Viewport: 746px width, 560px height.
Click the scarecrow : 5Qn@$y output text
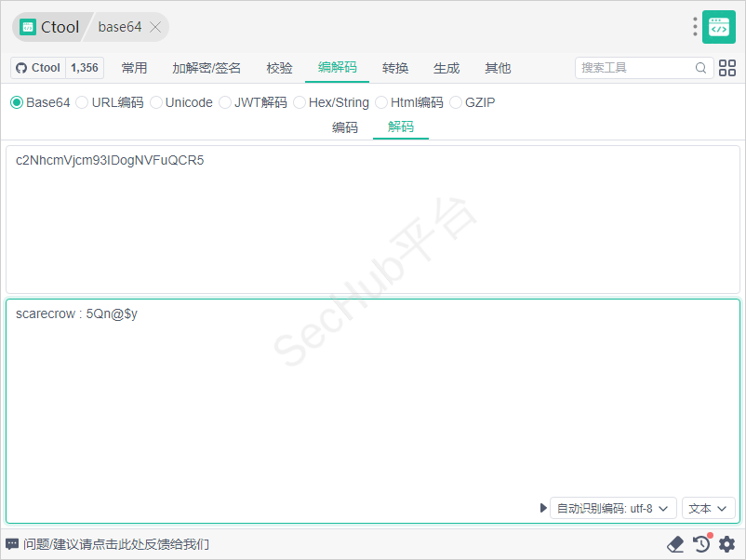[x=76, y=314]
